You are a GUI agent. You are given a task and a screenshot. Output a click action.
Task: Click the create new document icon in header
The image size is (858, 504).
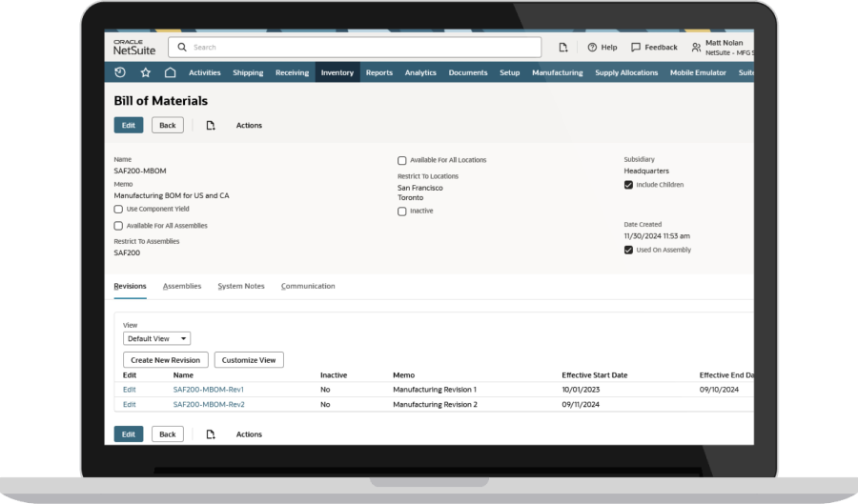coord(562,47)
